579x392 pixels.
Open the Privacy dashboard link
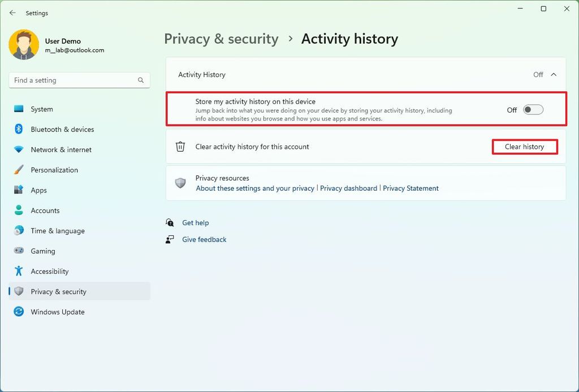pyautogui.click(x=348, y=188)
